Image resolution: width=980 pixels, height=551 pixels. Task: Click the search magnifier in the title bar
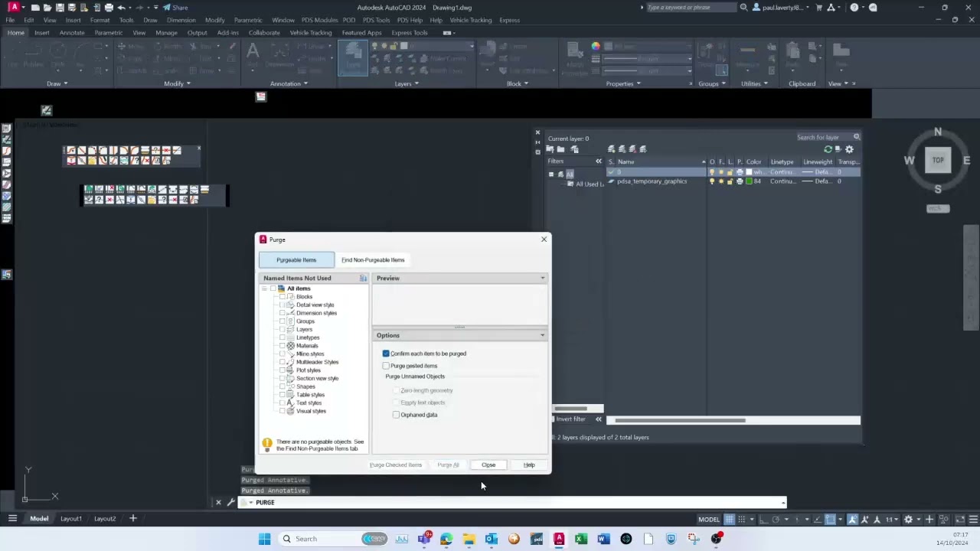tap(743, 8)
